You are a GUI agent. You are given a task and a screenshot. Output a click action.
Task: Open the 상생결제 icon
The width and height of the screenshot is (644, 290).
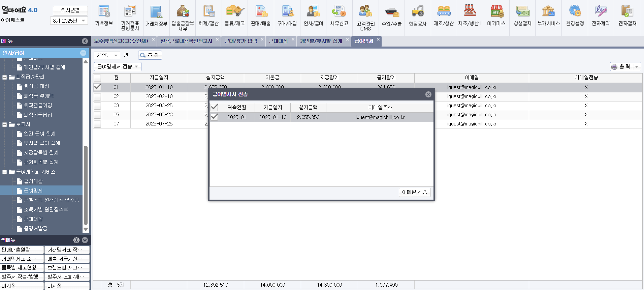point(522,16)
